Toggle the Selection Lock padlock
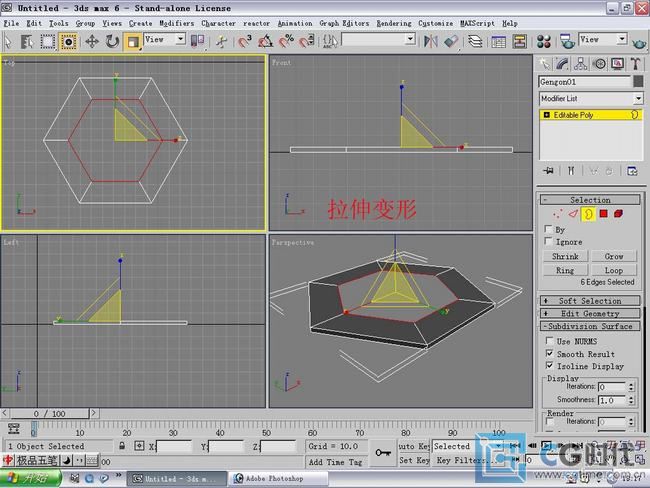The height and width of the screenshot is (488, 650). [122, 446]
